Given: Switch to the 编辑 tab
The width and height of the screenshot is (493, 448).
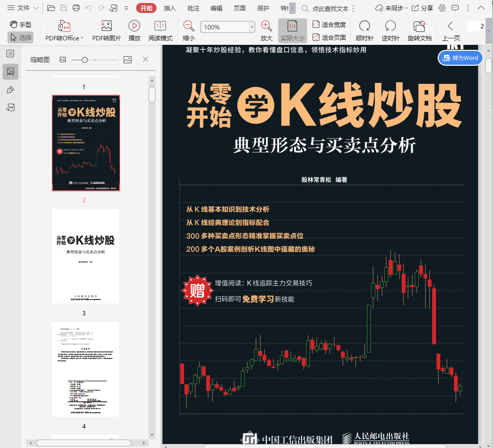Looking at the screenshot, I should (x=216, y=8).
